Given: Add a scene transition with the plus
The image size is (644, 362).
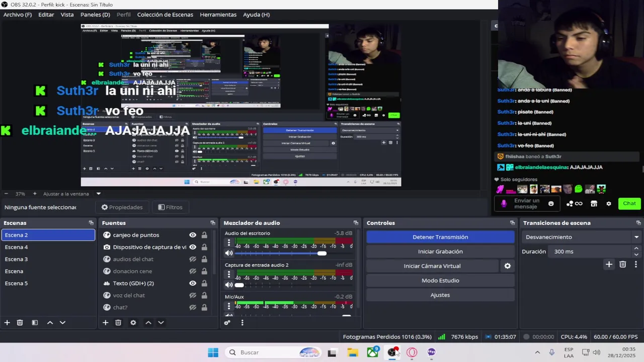Looking at the screenshot, I should [609, 264].
